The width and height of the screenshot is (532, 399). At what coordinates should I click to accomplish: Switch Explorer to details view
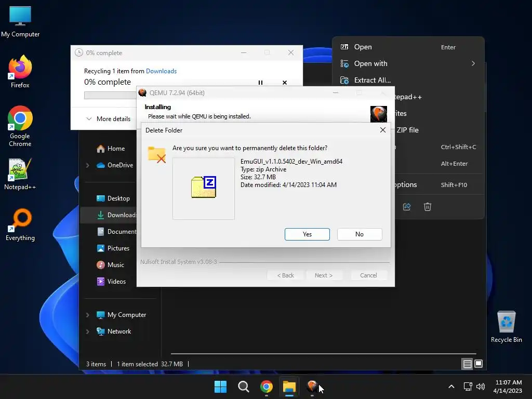(467, 364)
